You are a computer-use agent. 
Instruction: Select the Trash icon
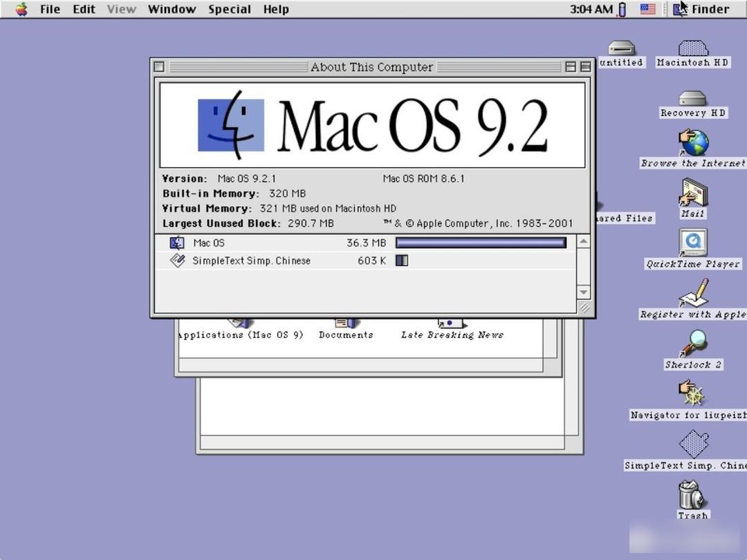(x=692, y=495)
